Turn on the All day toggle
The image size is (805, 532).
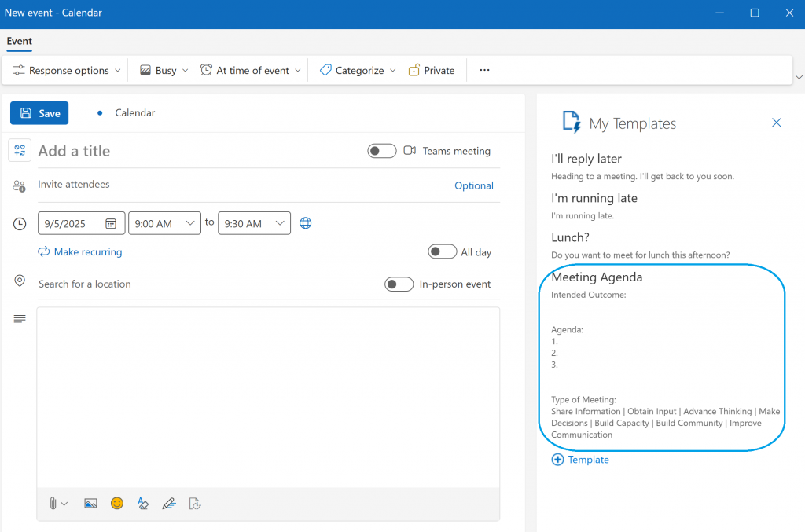click(x=442, y=251)
